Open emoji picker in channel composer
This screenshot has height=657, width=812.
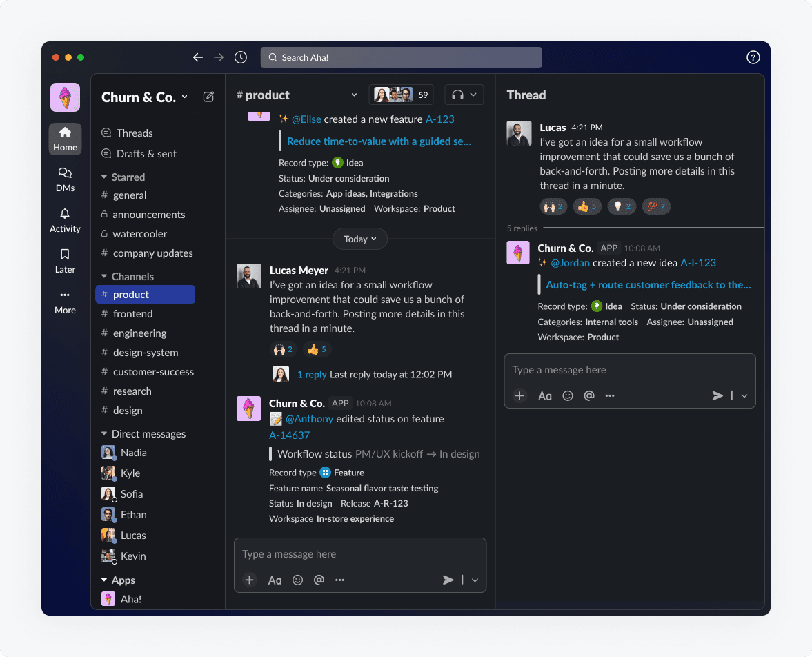coord(298,580)
